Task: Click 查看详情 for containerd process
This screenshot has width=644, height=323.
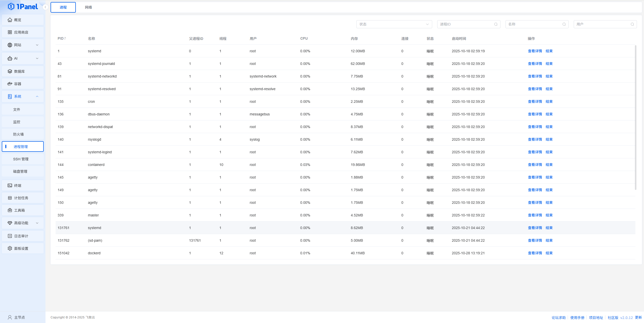Action: click(x=535, y=165)
